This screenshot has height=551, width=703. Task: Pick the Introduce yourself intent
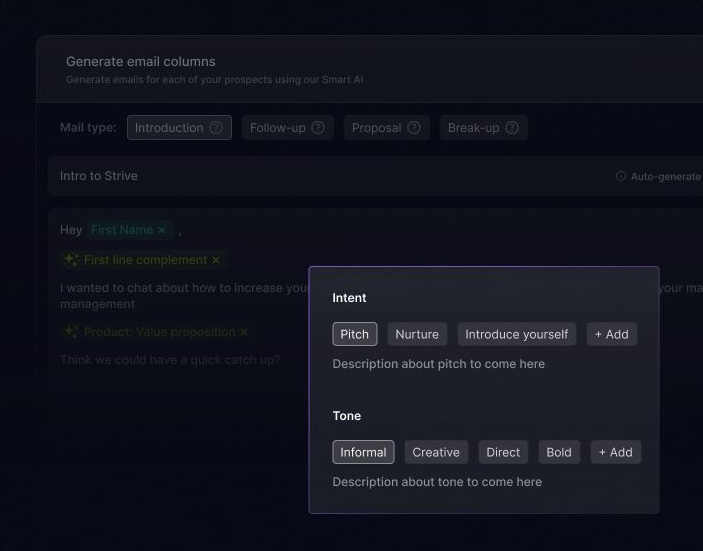(x=516, y=334)
